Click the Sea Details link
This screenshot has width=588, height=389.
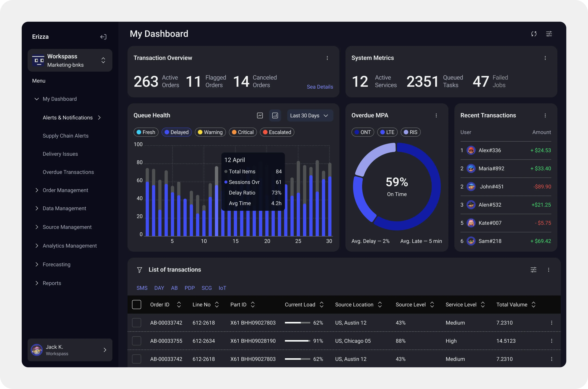pos(320,87)
